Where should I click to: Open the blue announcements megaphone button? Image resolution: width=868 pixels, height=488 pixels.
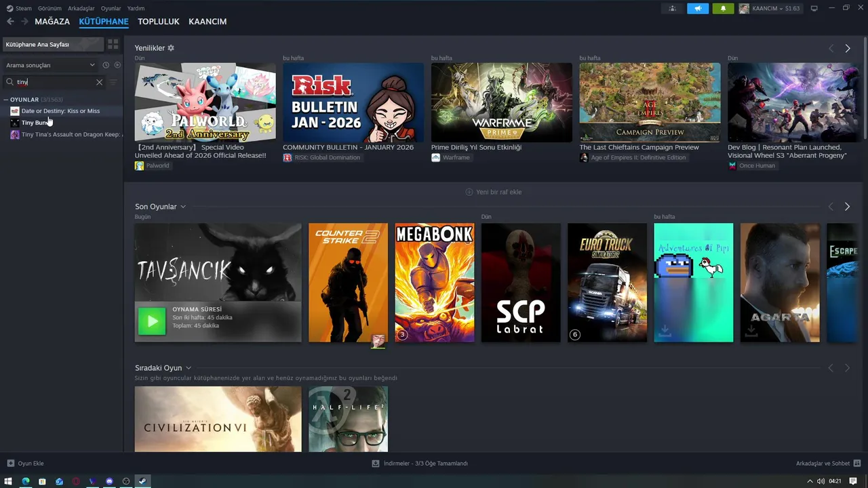698,8
